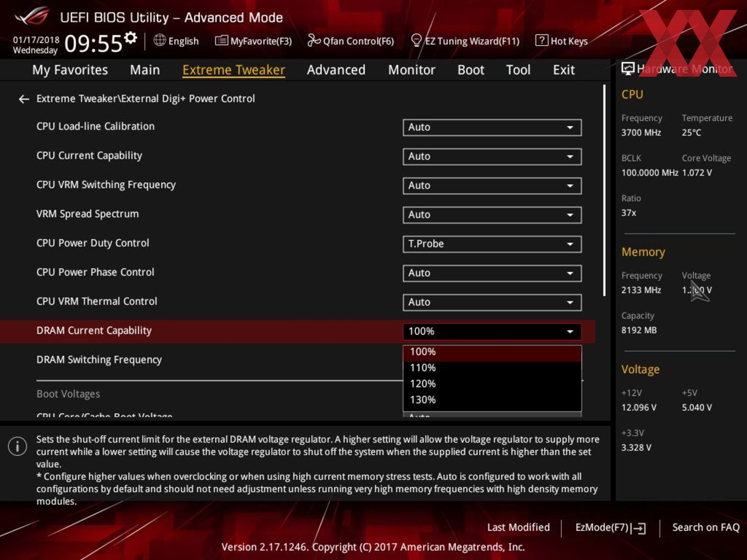
Task: Click the globe language icon
Action: [159, 40]
